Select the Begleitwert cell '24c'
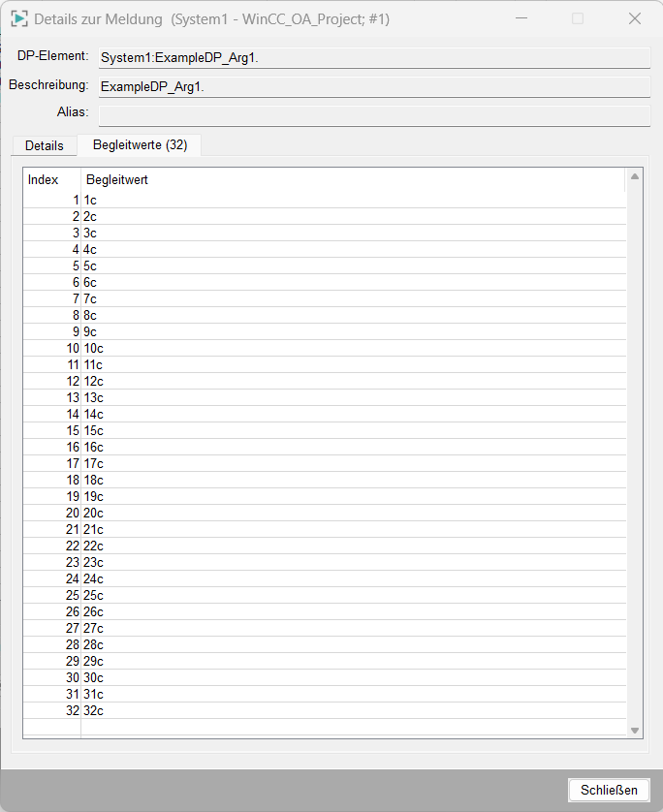Image resolution: width=663 pixels, height=812 pixels. pos(353,579)
